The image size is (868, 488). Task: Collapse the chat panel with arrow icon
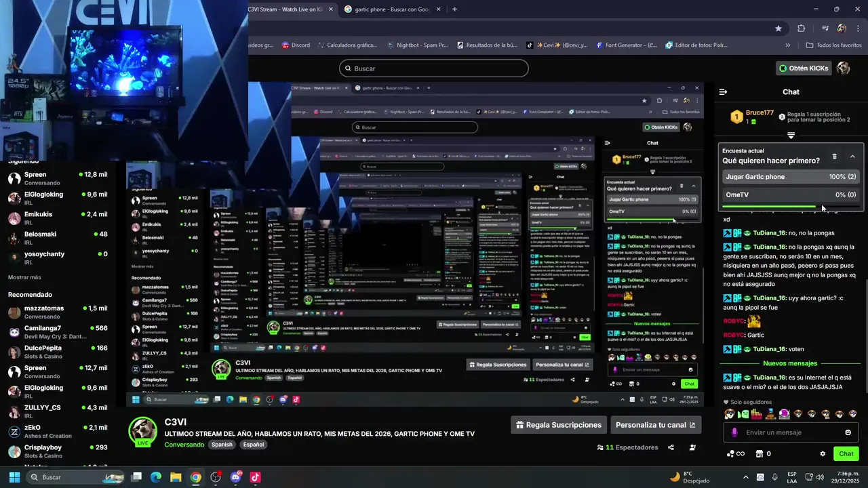(x=723, y=91)
